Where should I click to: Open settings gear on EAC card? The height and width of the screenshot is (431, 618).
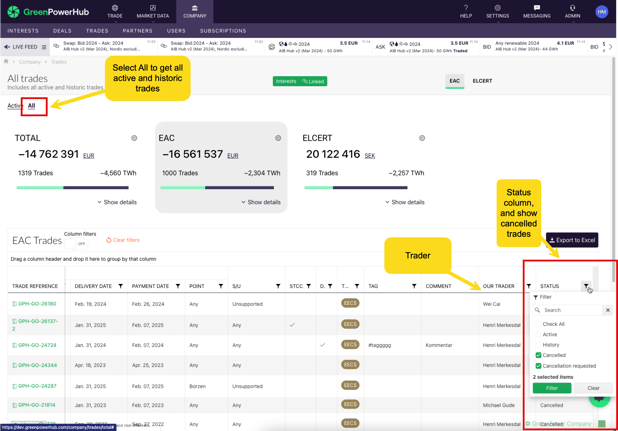(278, 138)
